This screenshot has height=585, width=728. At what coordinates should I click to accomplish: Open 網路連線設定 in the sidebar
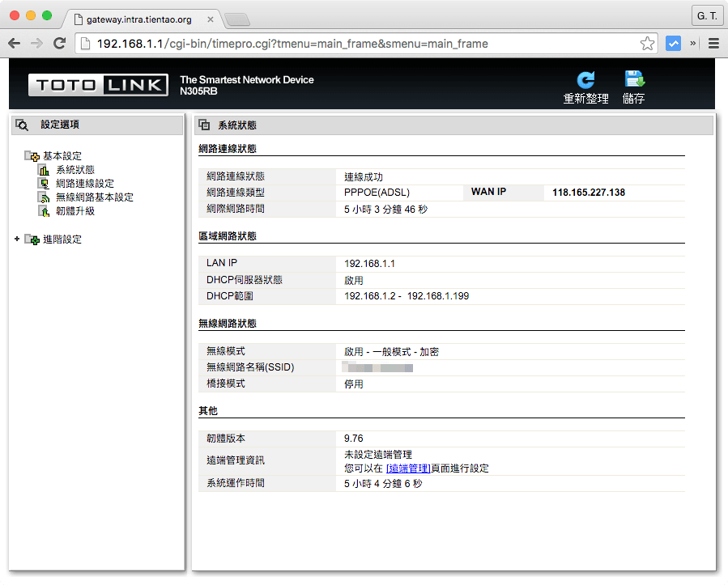coord(85,184)
